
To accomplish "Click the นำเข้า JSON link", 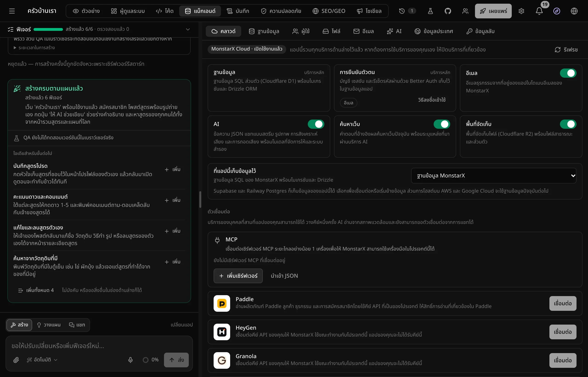I will [x=284, y=276].
